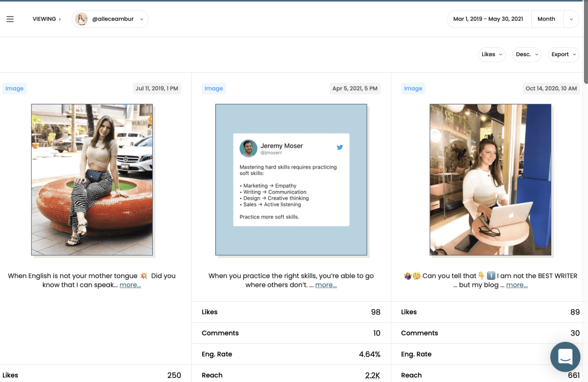Open the Likes sort dropdown
588x382 pixels.
[x=492, y=54]
